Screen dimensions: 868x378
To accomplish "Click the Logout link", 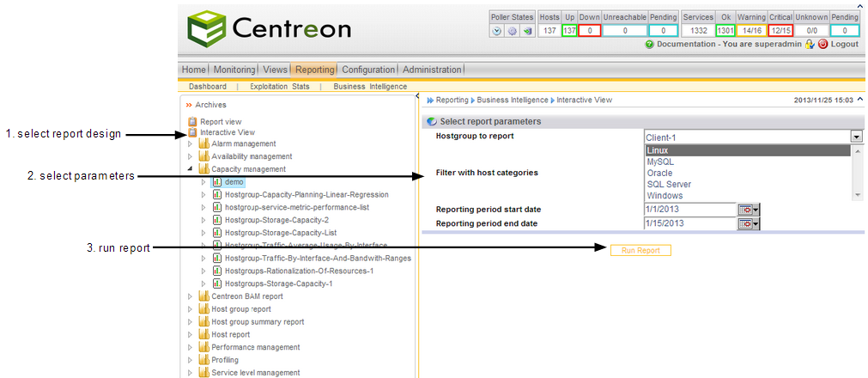I will pyautogui.click(x=844, y=45).
